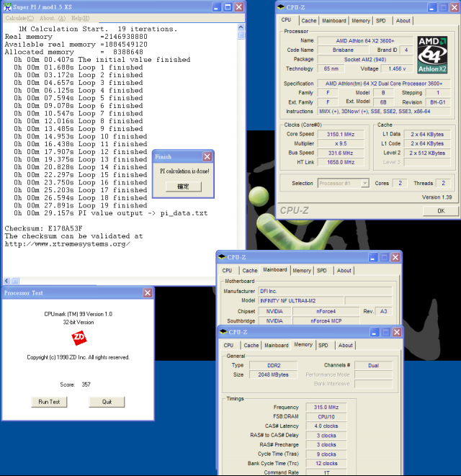Click Super PI vertical scrollbar up arrow
Viewport: 461px width, 476px height.
click(241, 27)
